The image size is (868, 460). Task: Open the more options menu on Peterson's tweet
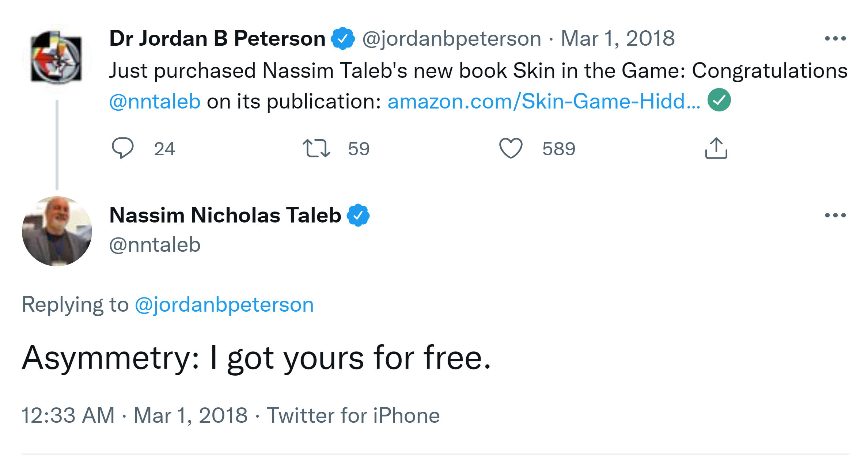835,38
